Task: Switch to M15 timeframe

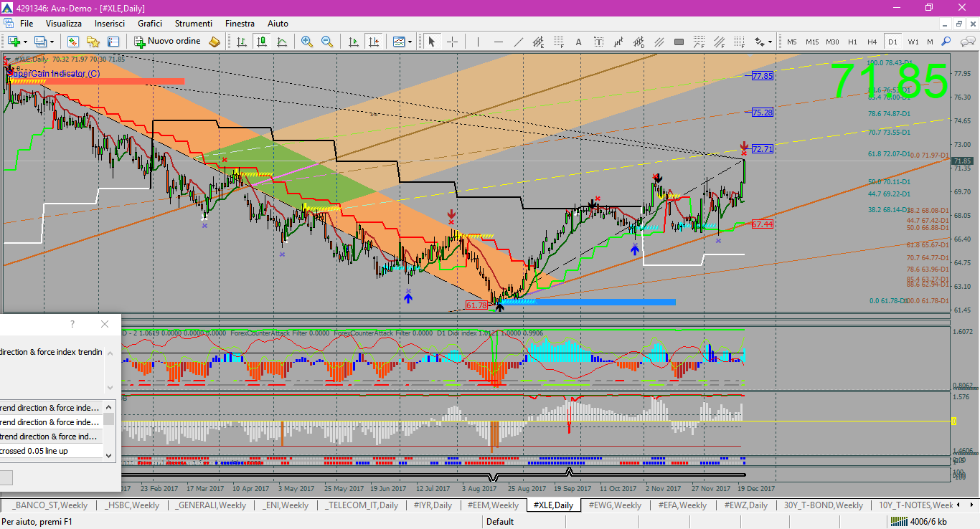Action: click(812, 42)
